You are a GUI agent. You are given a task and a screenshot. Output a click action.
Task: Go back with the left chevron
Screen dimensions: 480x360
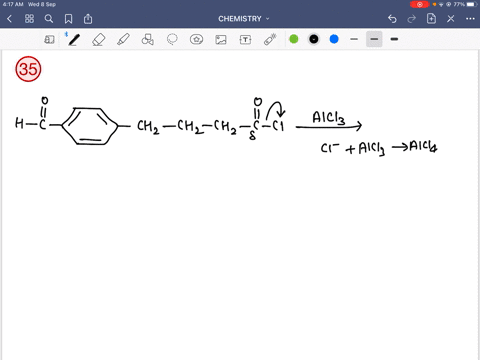(x=9, y=19)
